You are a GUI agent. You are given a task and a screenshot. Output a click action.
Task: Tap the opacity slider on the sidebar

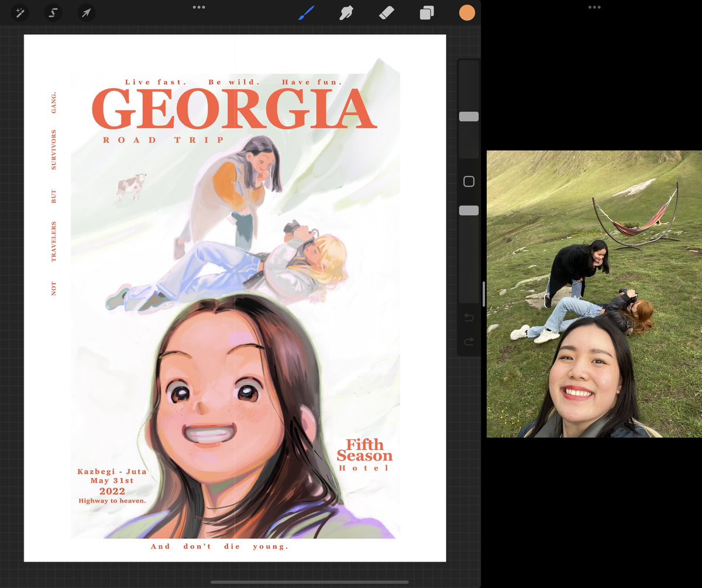coord(468,208)
